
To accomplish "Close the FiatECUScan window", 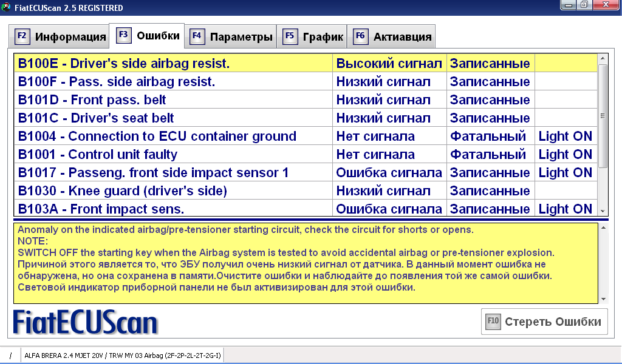I will (x=606, y=5).
